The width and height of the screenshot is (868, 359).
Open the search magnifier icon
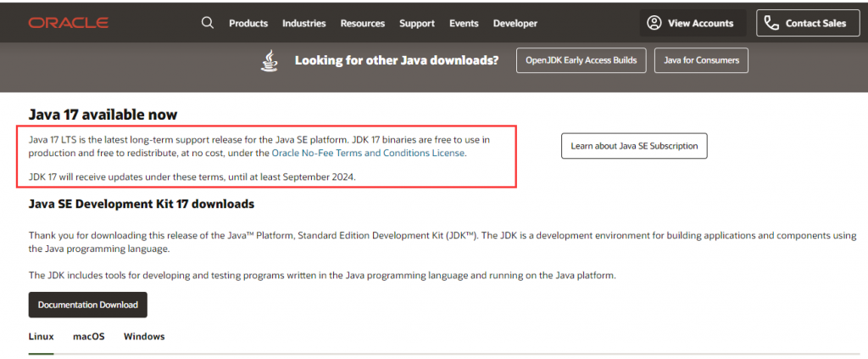(208, 23)
